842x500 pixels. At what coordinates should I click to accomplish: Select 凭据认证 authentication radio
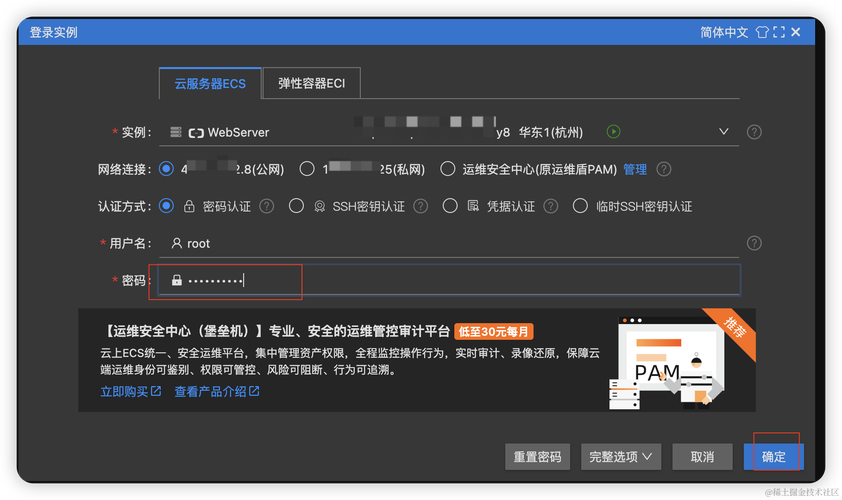coord(450,206)
